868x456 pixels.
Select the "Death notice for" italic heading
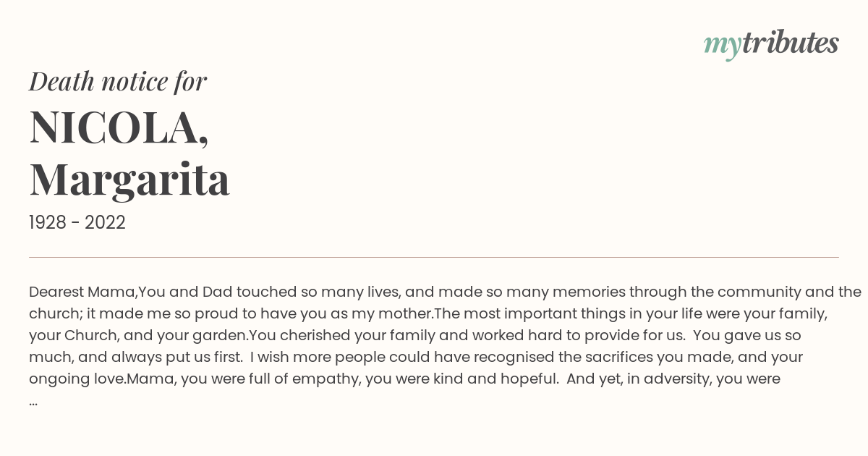[x=118, y=82]
